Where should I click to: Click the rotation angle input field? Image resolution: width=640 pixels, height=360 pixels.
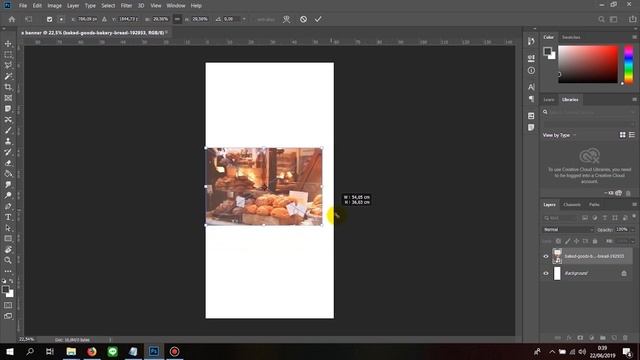click(231, 19)
